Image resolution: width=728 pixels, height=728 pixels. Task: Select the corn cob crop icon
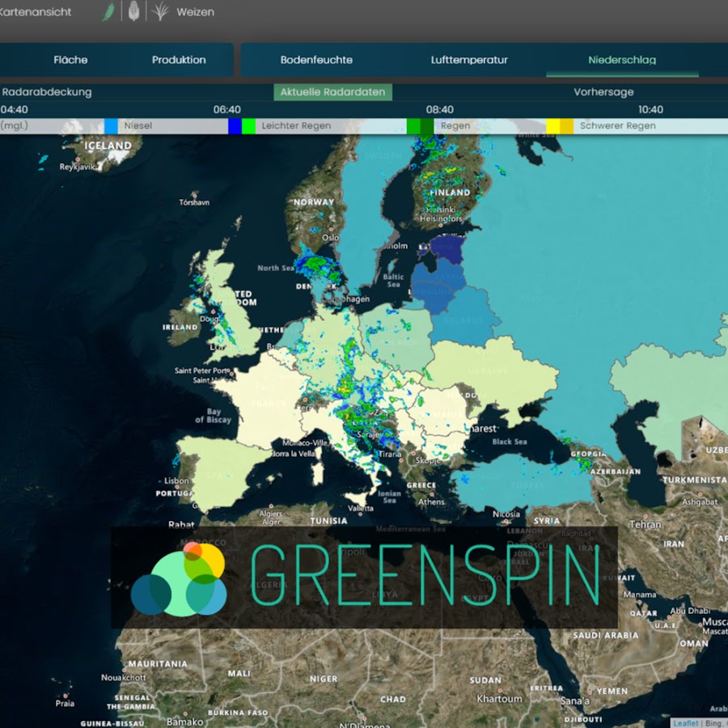coord(133,11)
